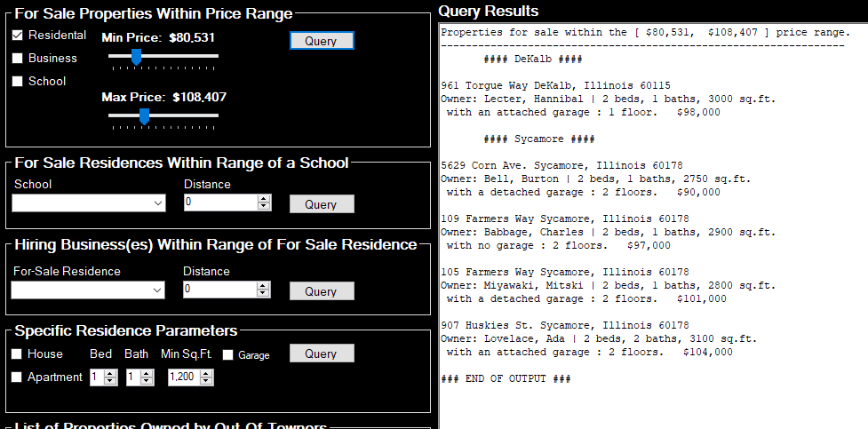Click the Max Price slider handle
This screenshot has height=429, width=868.
(144, 115)
